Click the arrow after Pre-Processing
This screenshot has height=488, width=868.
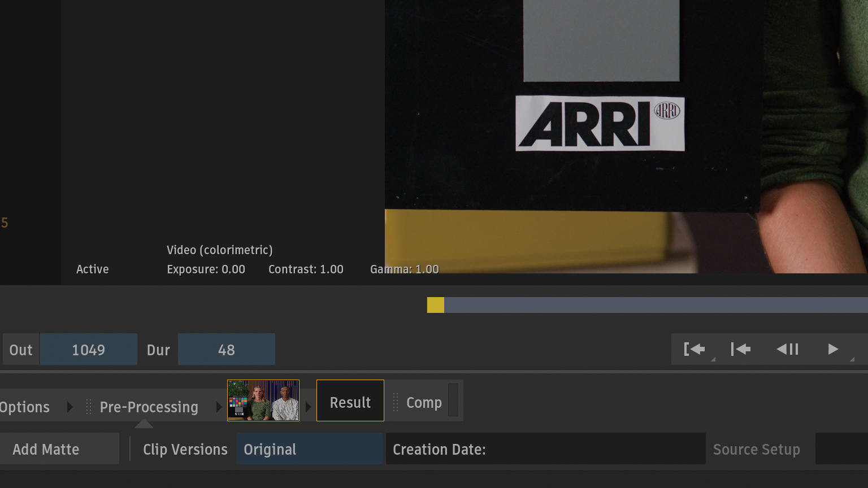(x=219, y=407)
